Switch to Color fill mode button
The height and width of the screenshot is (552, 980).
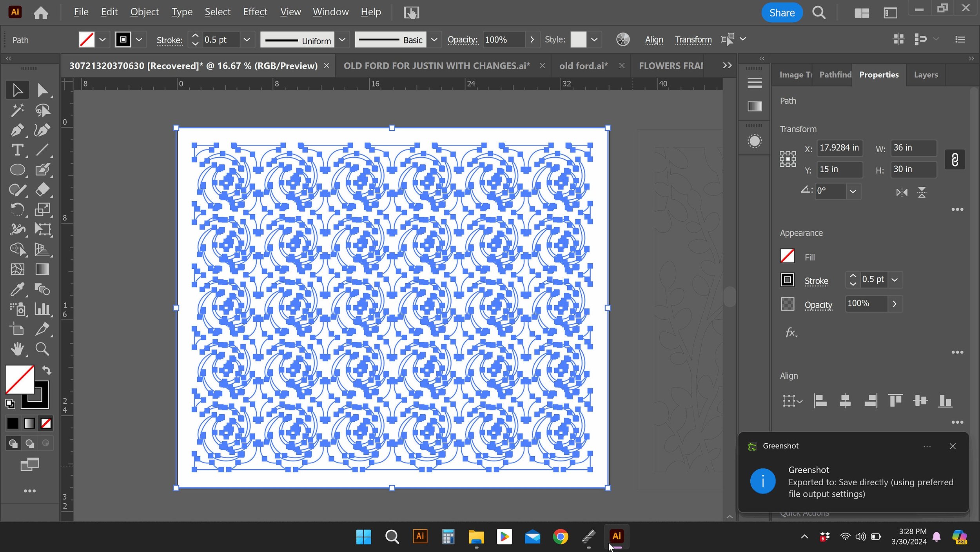pos(13,424)
